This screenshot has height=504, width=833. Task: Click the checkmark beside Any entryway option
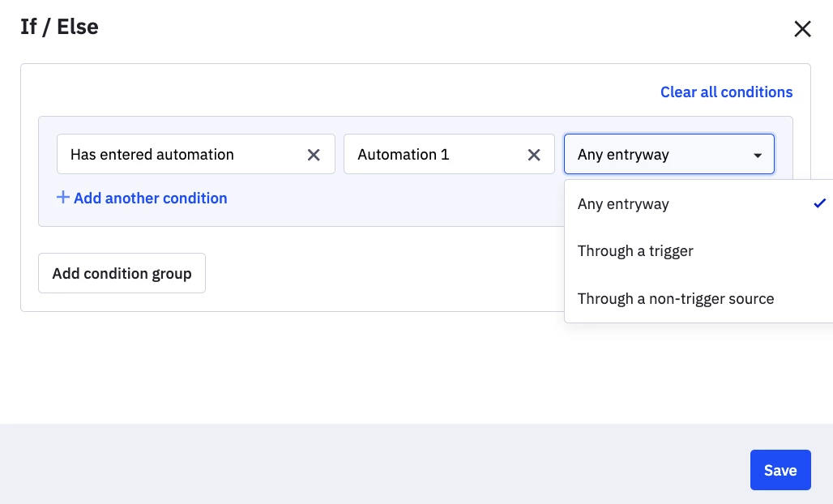coord(820,203)
